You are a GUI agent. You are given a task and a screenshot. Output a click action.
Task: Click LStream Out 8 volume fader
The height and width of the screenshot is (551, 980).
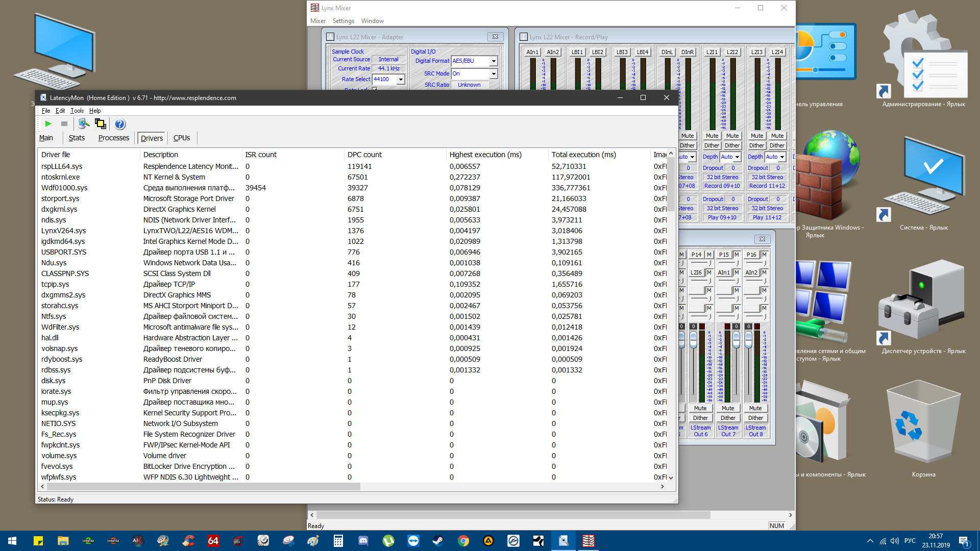pos(748,339)
